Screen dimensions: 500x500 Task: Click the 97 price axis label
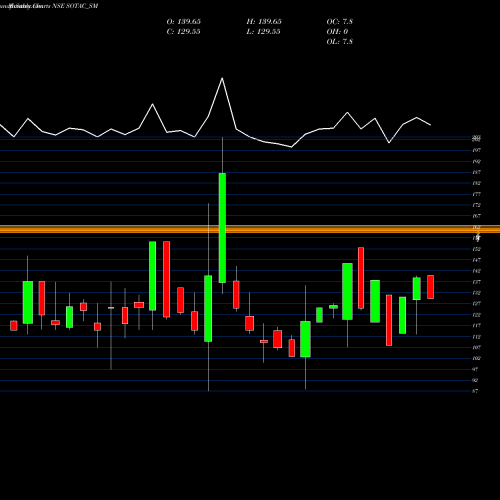(x=475, y=369)
